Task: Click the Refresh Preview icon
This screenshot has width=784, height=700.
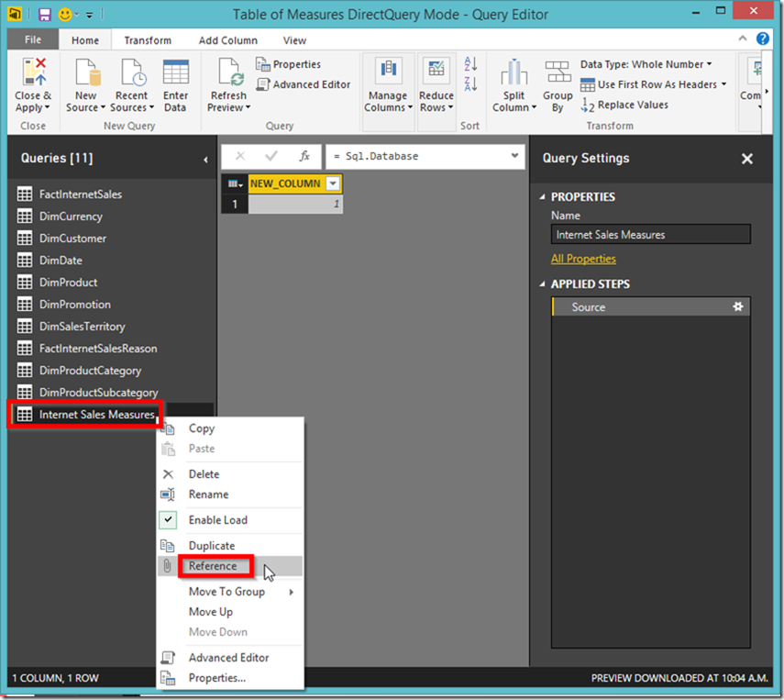Action: pyautogui.click(x=230, y=72)
